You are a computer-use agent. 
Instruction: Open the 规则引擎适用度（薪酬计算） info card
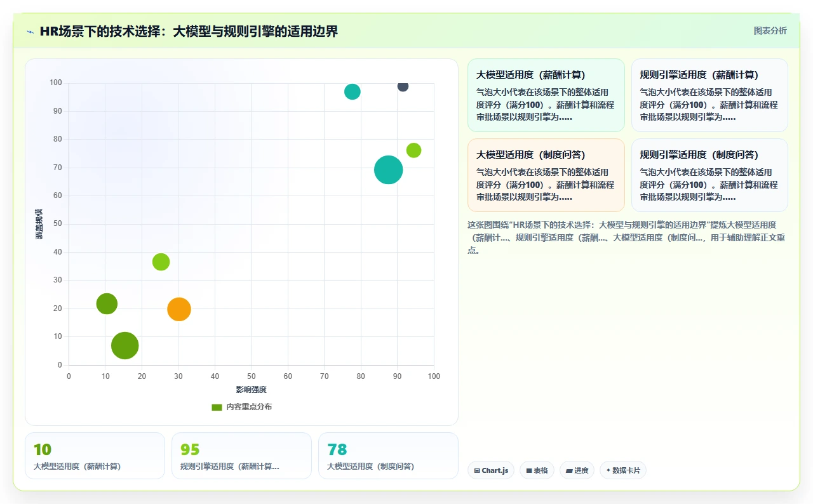pyautogui.click(x=709, y=95)
